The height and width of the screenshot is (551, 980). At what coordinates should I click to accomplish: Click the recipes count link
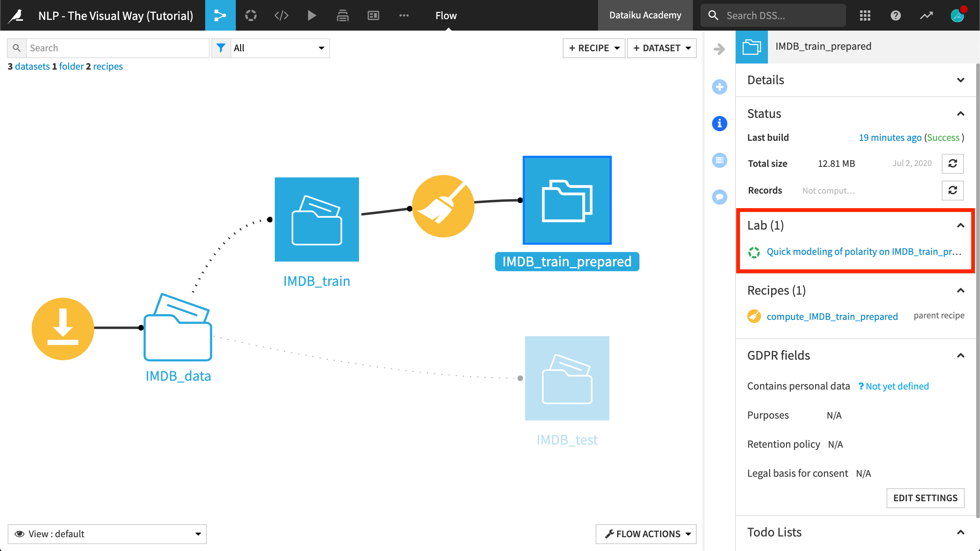coord(108,67)
